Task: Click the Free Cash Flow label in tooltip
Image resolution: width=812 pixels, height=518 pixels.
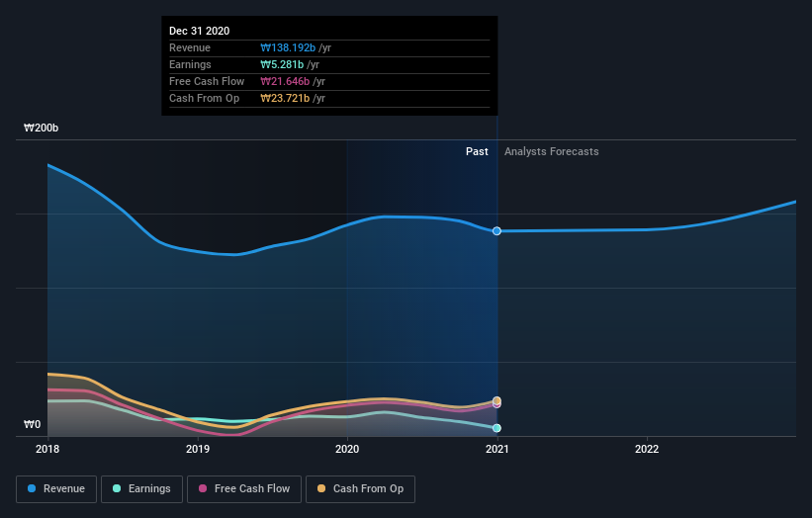Action: [x=207, y=81]
